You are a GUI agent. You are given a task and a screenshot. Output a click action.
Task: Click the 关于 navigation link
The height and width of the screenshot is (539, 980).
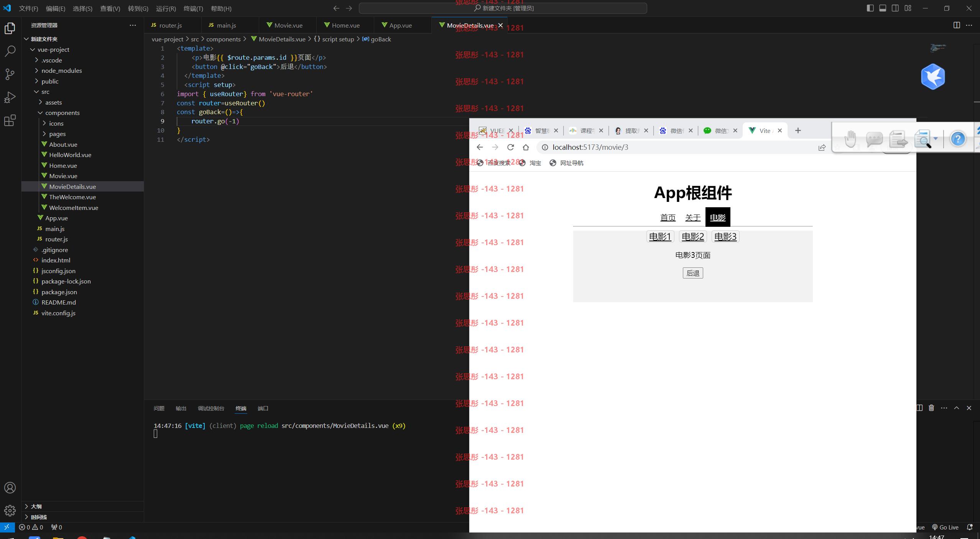(693, 218)
